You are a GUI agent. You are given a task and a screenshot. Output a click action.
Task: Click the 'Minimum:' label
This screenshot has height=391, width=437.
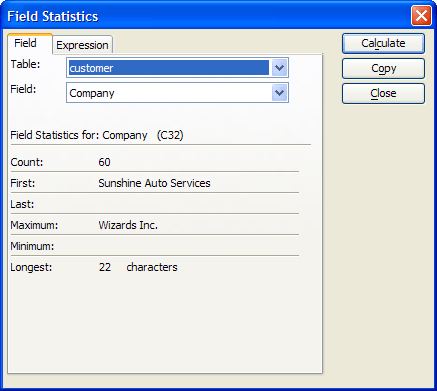pos(32,246)
